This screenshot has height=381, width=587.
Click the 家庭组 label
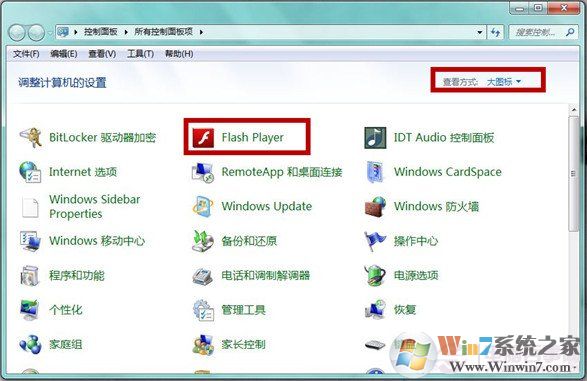point(66,344)
